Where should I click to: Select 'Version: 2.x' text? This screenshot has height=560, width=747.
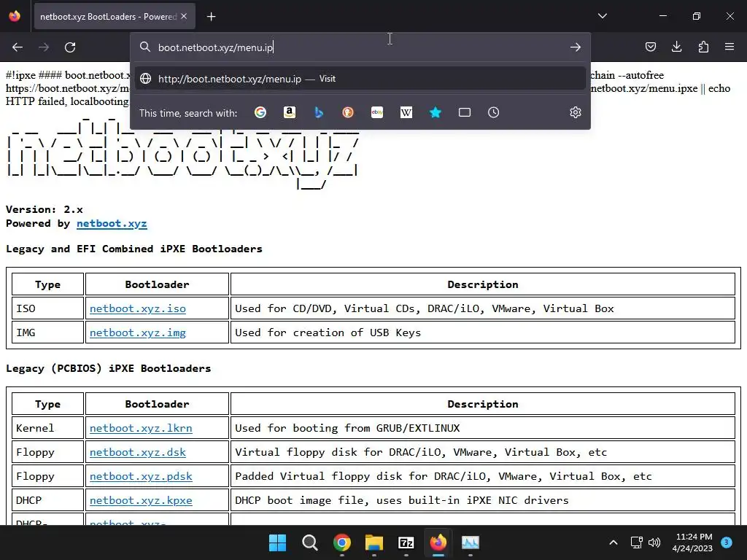[x=44, y=209]
